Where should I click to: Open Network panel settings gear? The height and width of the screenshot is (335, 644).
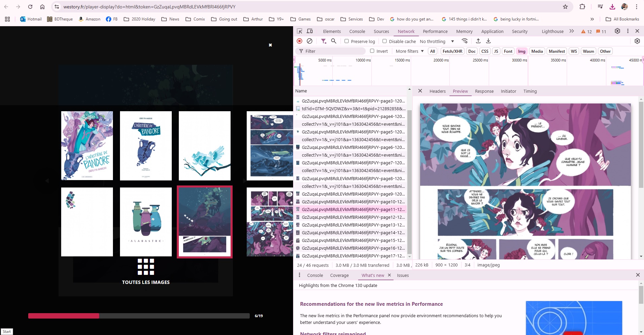tap(637, 41)
